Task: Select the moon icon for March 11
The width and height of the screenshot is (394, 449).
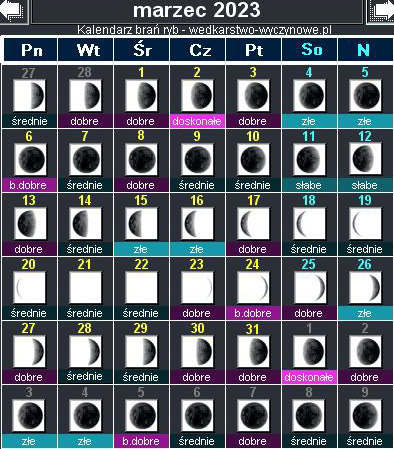Action: pos(309,160)
